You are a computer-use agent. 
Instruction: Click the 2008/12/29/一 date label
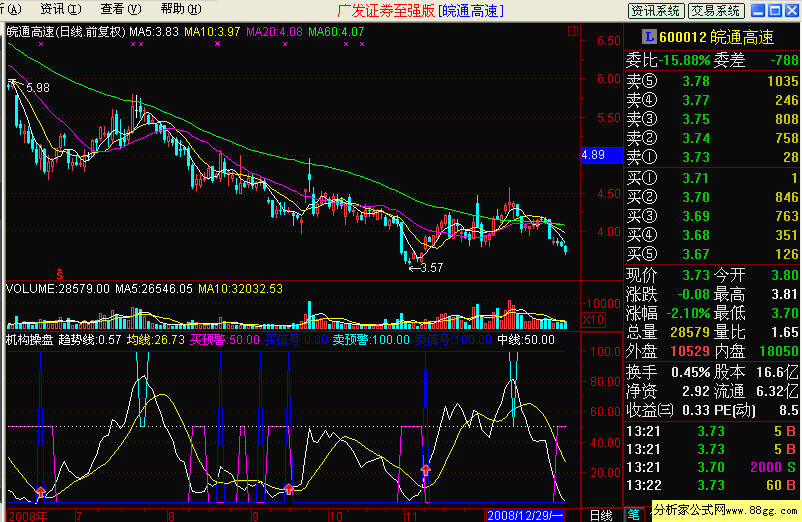(x=525, y=515)
